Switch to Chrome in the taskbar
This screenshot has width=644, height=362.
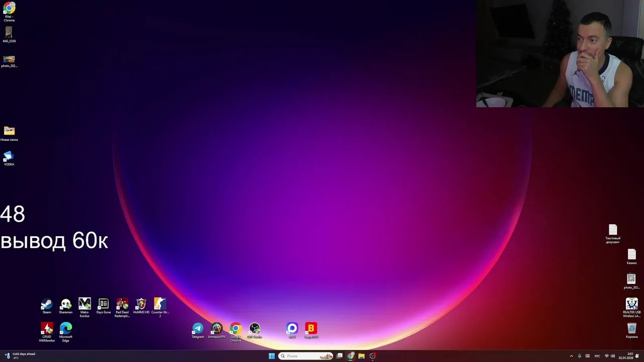(x=351, y=356)
